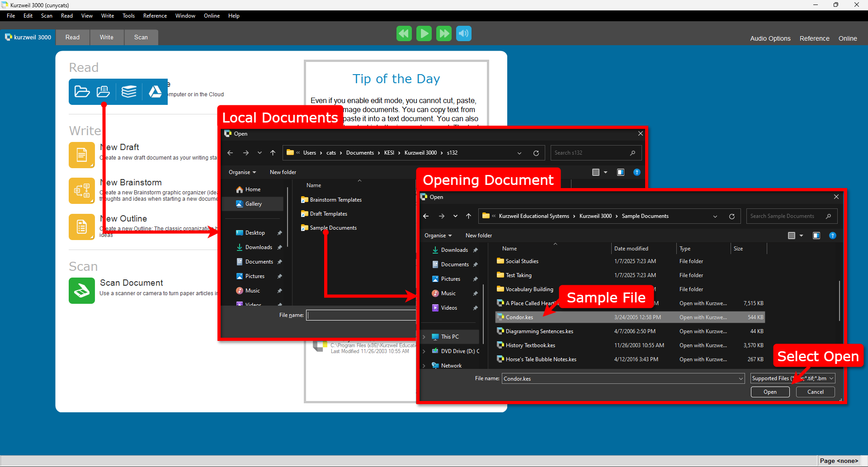Go forward in Sample Documents dialog
This screenshot has width=868, height=467.
(442, 216)
